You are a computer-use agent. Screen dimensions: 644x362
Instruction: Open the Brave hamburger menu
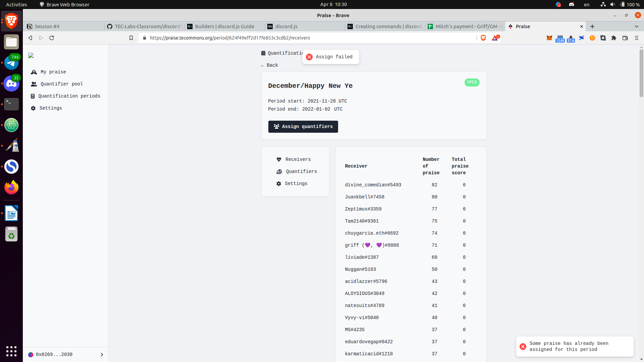pyautogui.click(x=637, y=38)
